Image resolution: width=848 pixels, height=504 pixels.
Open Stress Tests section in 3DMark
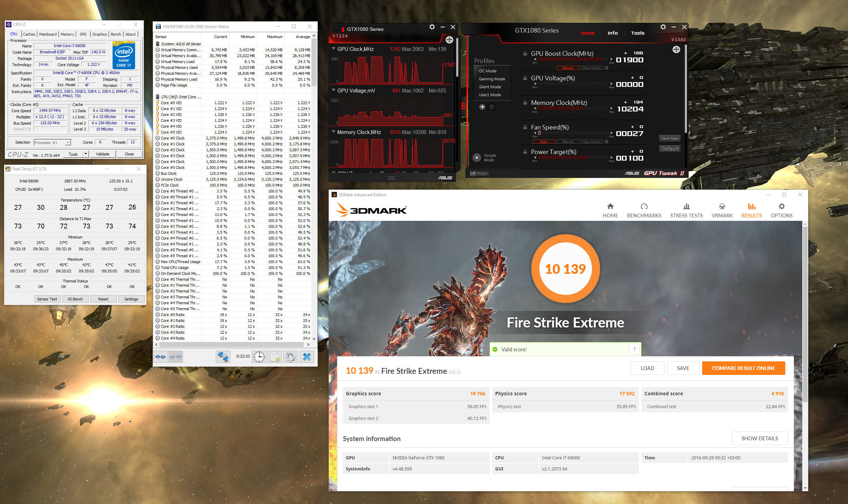tap(686, 210)
